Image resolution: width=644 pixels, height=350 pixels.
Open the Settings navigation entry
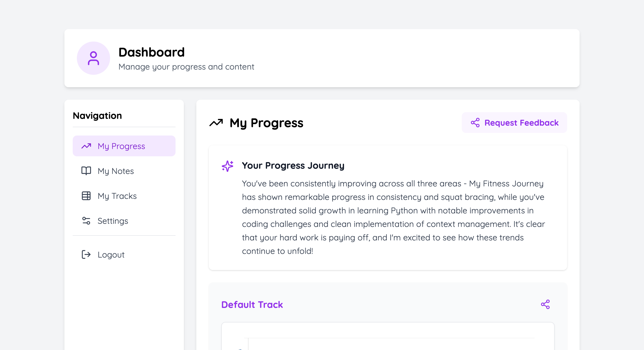(113, 221)
